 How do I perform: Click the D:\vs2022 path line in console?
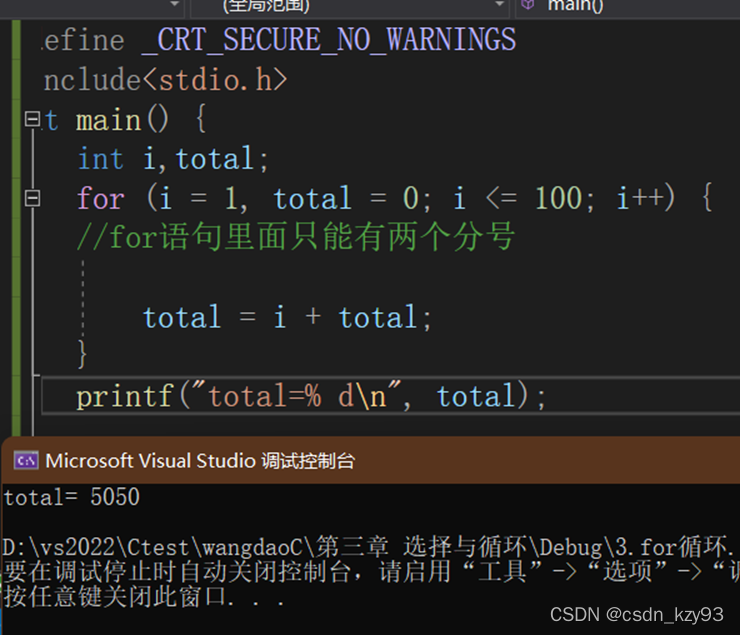click(370, 547)
